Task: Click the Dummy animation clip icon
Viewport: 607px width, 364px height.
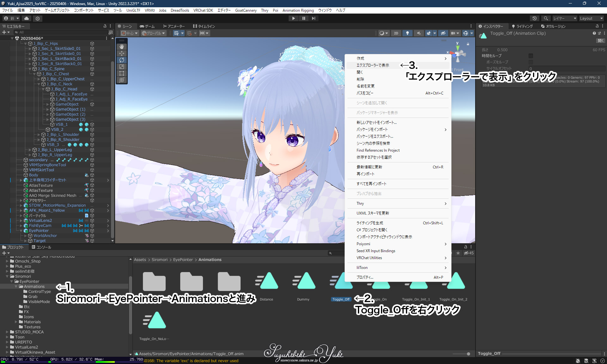Action: tap(303, 281)
